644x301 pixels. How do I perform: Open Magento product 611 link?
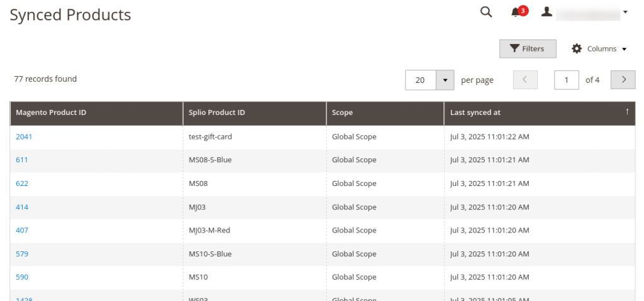(22, 160)
